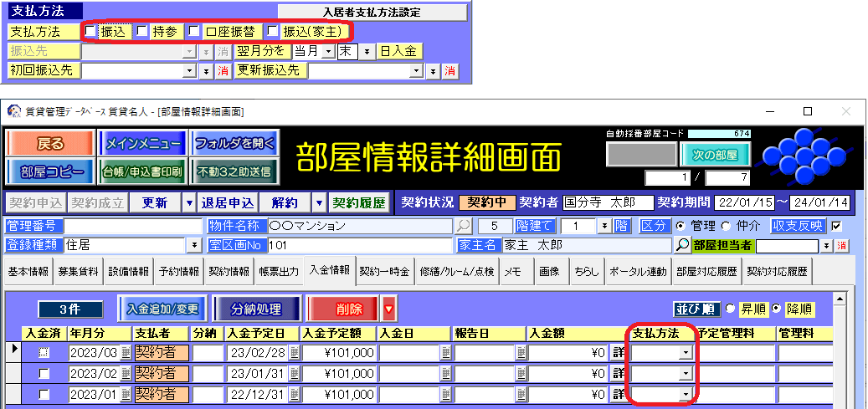The height and width of the screenshot is (409, 868).
Task: Click the red clear icon beside 部屋担当者
Action: [x=842, y=245]
